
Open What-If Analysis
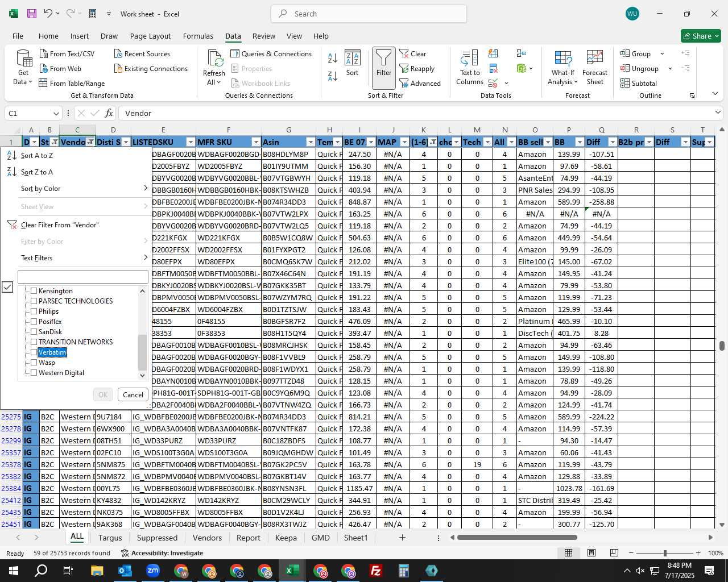(x=562, y=67)
